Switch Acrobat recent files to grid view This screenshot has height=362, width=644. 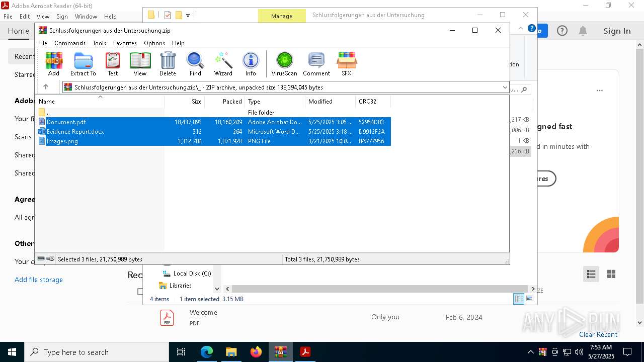click(x=611, y=274)
